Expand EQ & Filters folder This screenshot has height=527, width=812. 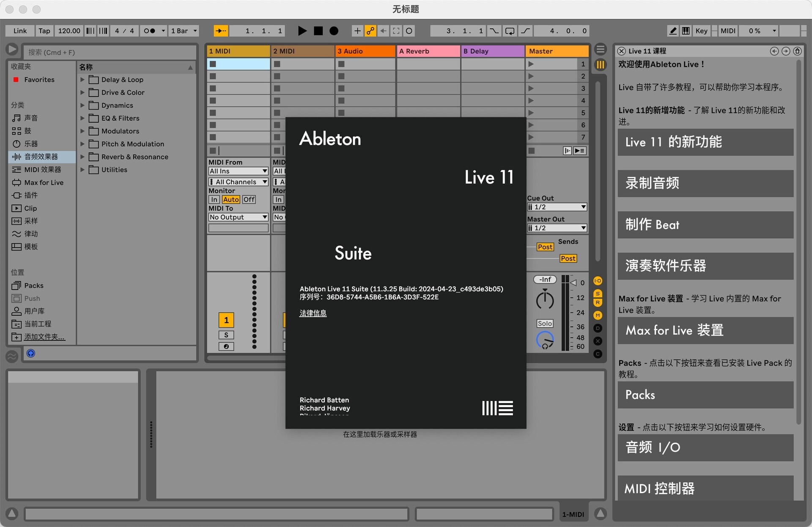click(82, 118)
